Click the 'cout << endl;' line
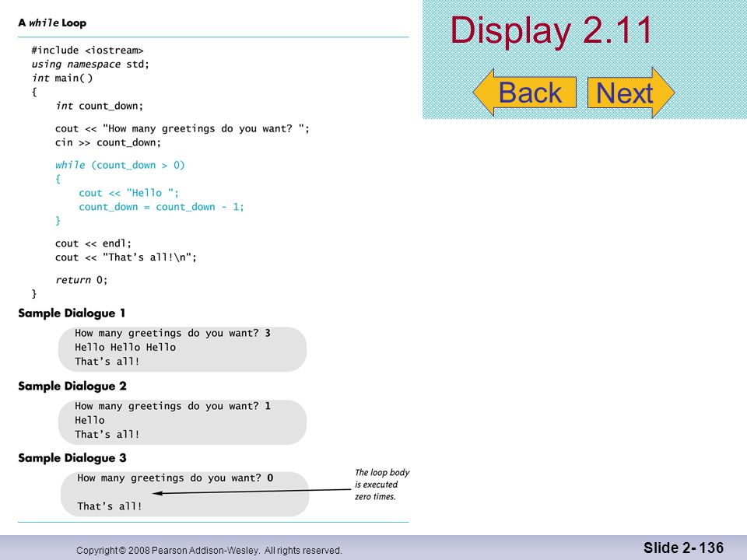The height and width of the screenshot is (560, 747). click(x=93, y=243)
